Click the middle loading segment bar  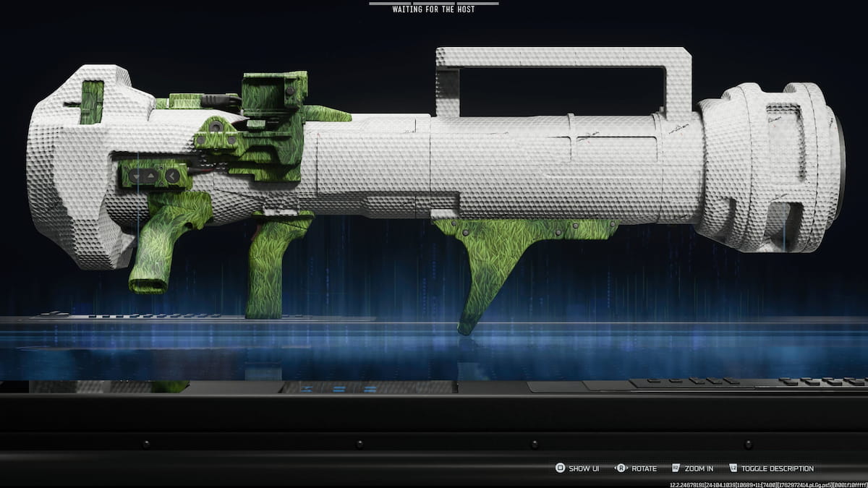(434, 4)
